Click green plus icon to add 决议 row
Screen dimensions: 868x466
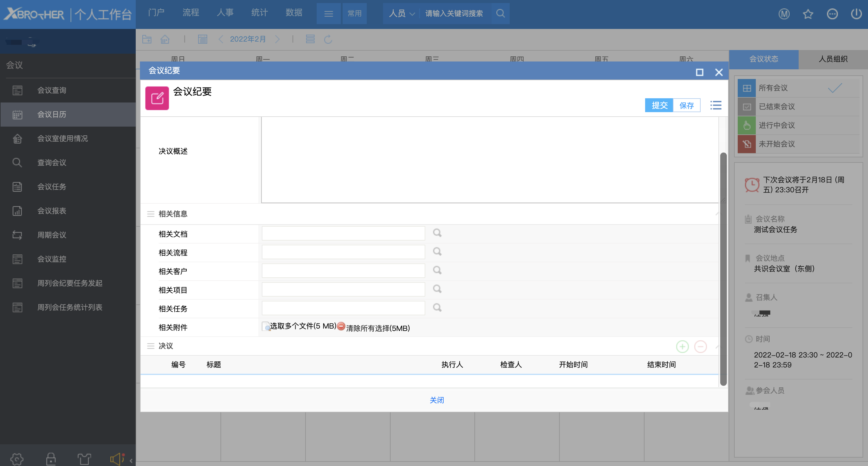[x=682, y=346]
